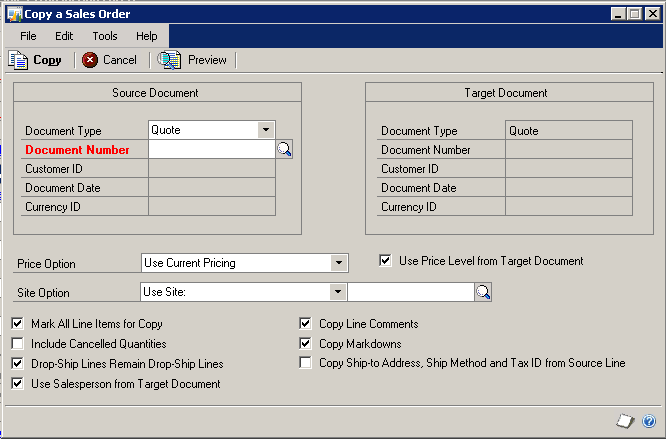Open the note icon at bottom right
Screen dimensions: 666x439
[625, 421]
